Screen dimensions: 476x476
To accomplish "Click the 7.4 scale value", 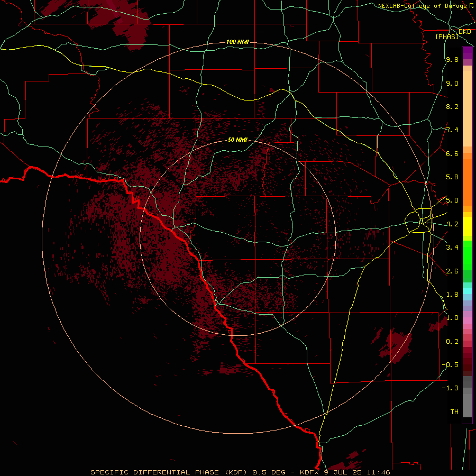I will coord(452,130).
